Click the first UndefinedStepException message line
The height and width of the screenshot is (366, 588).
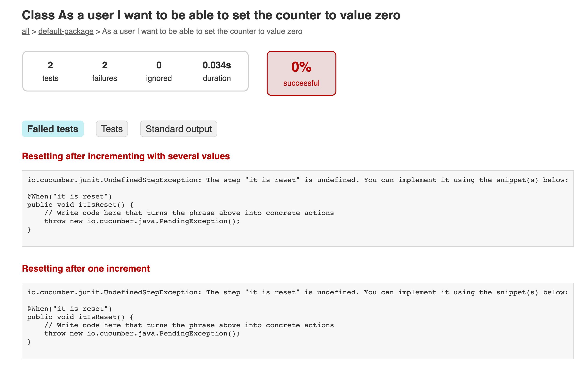click(298, 180)
